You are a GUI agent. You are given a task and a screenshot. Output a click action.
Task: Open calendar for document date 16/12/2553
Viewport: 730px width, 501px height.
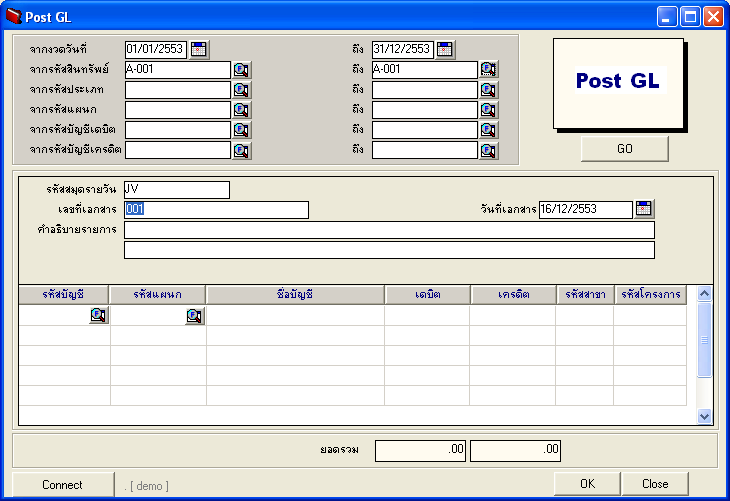click(x=644, y=209)
